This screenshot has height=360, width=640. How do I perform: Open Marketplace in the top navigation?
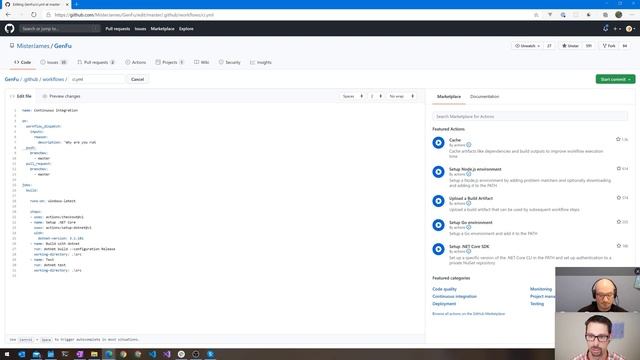162,29
